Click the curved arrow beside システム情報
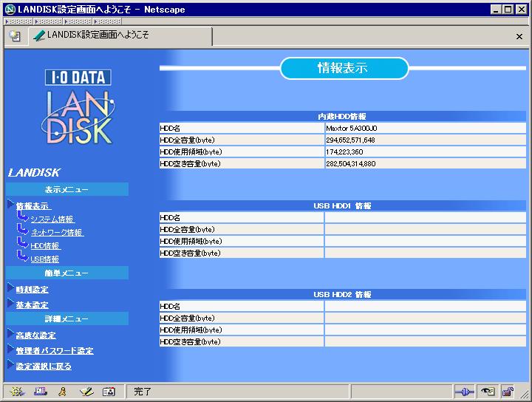The width and height of the screenshot is (532, 402). point(22,217)
